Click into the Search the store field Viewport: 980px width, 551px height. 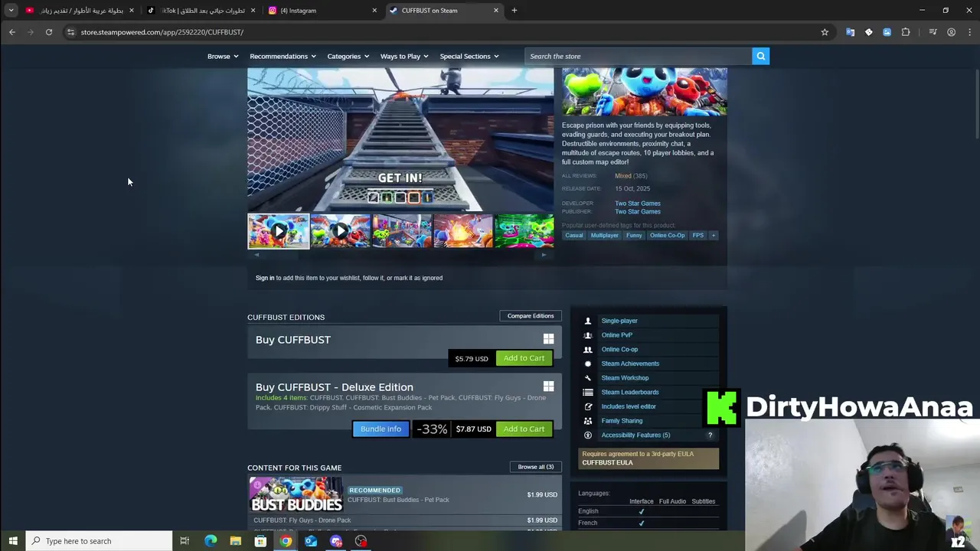[639, 56]
